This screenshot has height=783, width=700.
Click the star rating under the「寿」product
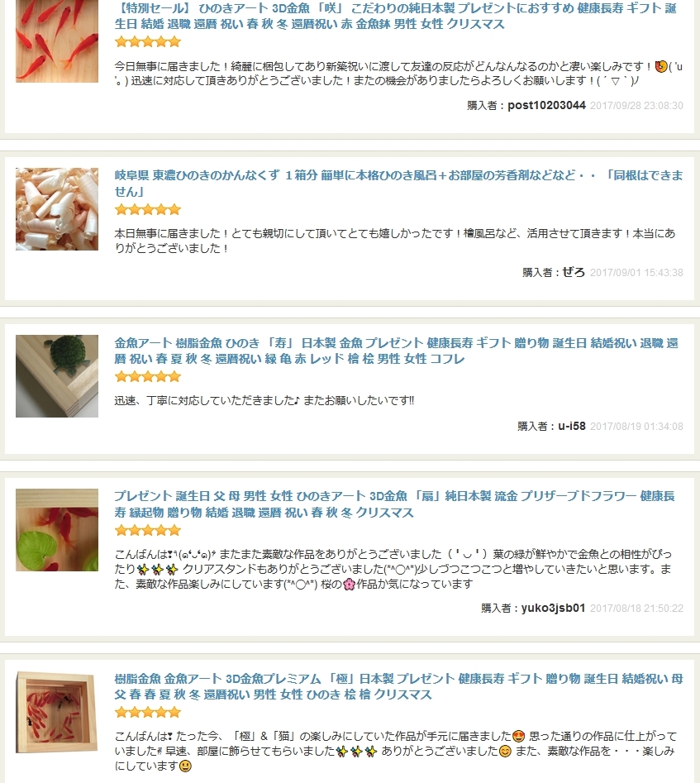click(148, 377)
